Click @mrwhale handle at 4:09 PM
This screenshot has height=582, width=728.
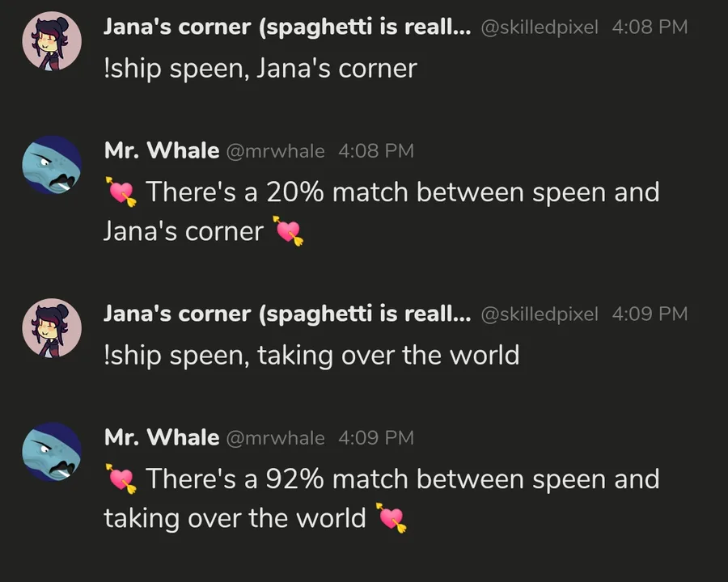pyautogui.click(x=276, y=439)
